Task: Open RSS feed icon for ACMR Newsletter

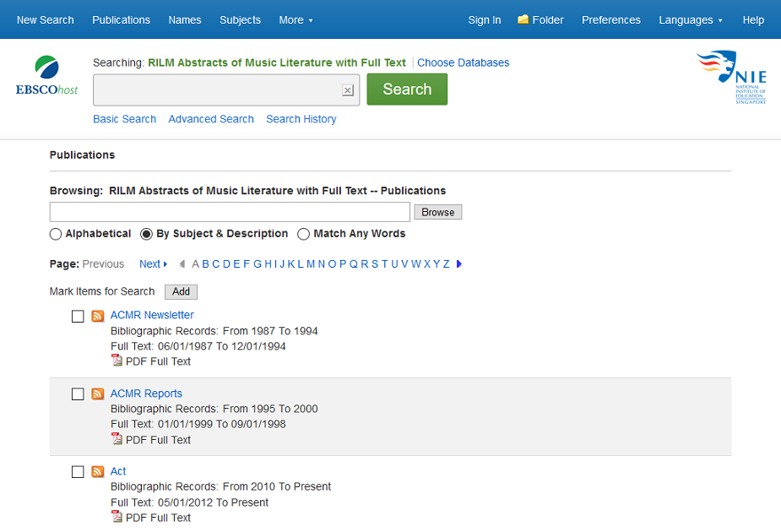Action: tap(98, 316)
